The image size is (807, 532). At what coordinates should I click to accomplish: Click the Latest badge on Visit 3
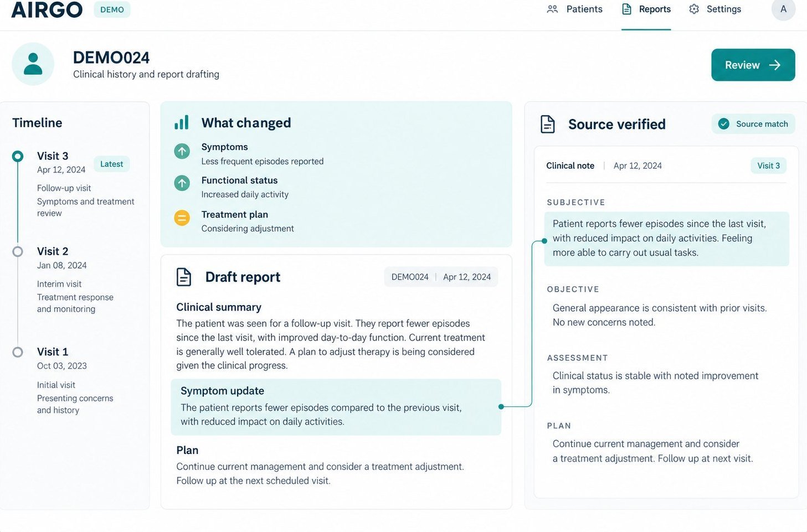[x=111, y=164]
